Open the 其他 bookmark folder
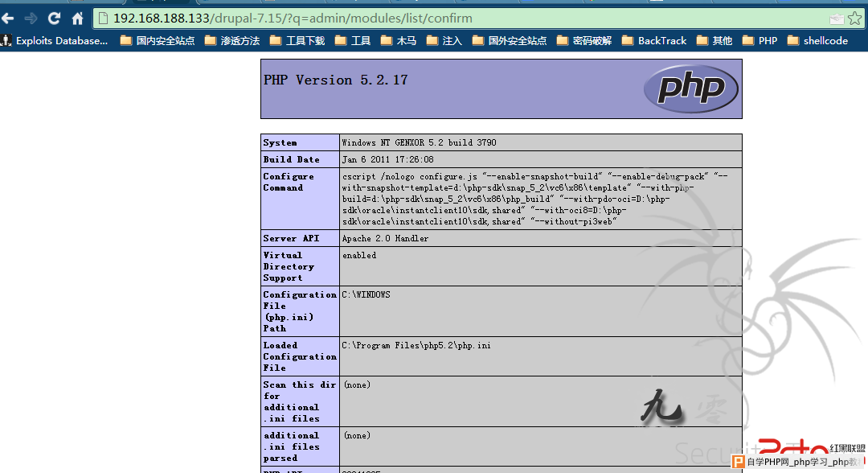The width and height of the screenshot is (868, 473). pos(714,40)
